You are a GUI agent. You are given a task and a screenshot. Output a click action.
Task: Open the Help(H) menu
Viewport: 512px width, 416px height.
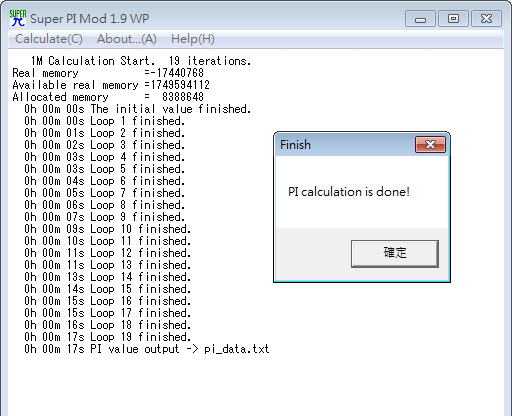[193, 39]
